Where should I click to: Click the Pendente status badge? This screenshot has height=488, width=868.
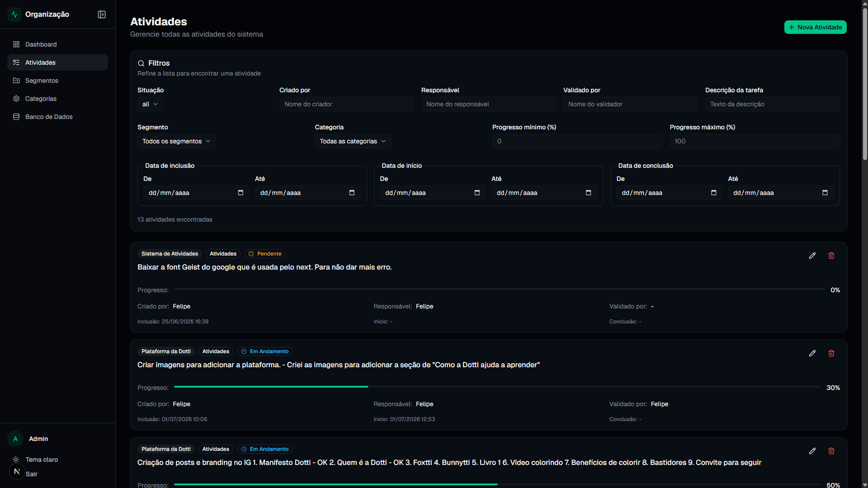(265, 254)
